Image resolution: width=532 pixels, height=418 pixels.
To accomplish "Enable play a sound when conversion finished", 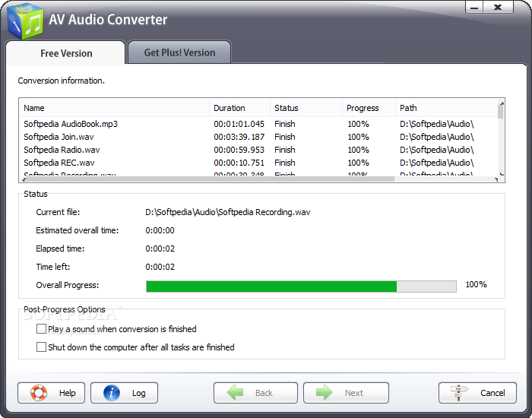I will (x=41, y=329).
